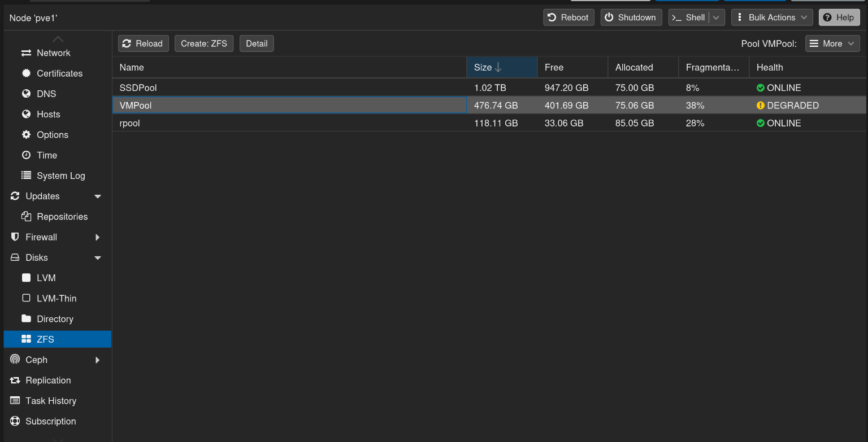Image resolution: width=868 pixels, height=442 pixels.
Task: Click the Subscription lifebuoy icon
Action: (x=15, y=421)
